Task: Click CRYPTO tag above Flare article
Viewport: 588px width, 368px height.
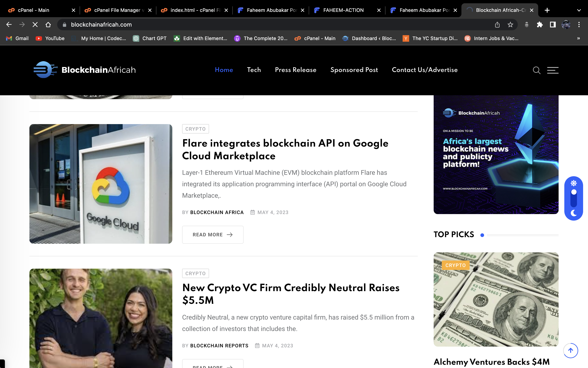Action: [195, 129]
